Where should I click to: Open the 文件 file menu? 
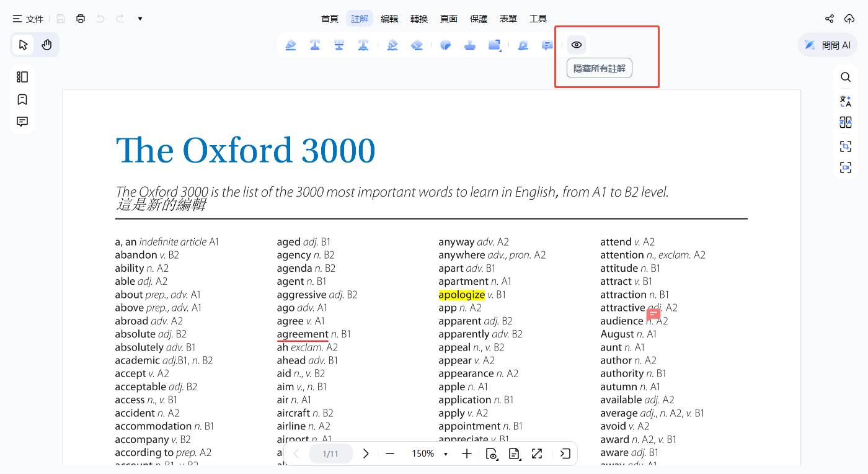point(29,19)
